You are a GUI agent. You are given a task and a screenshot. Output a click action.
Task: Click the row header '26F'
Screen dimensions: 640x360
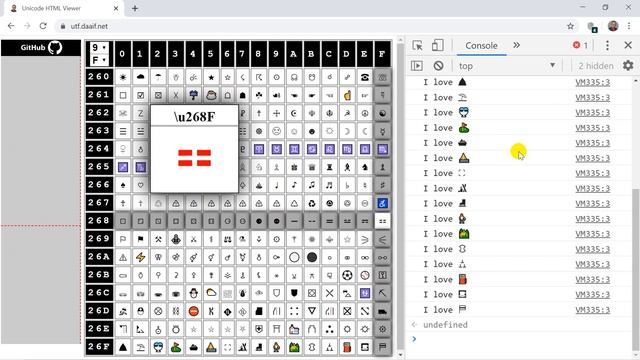coord(99,347)
